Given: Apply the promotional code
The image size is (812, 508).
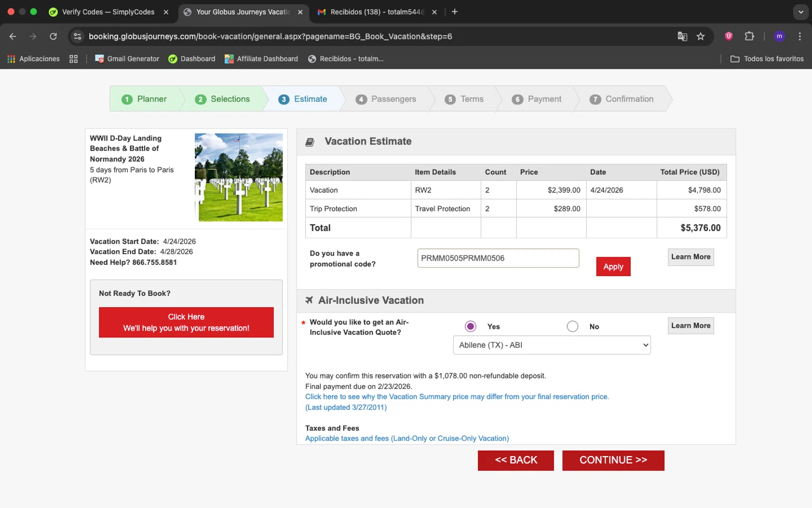Looking at the screenshot, I should pos(613,266).
